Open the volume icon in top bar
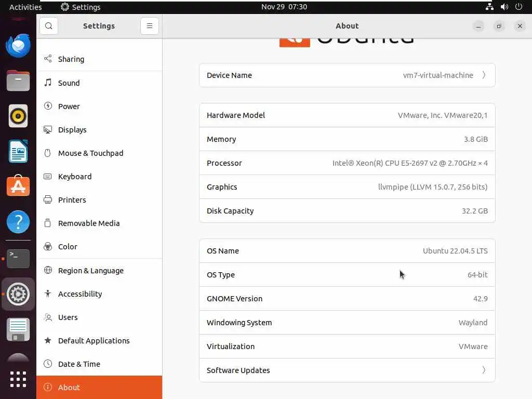Image resolution: width=532 pixels, height=399 pixels. tap(504, 7)
